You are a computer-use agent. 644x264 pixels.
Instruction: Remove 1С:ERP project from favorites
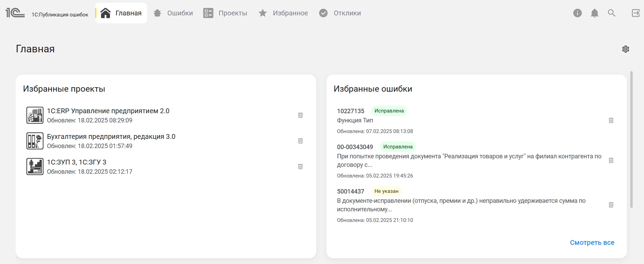click(x=300, y=115)
